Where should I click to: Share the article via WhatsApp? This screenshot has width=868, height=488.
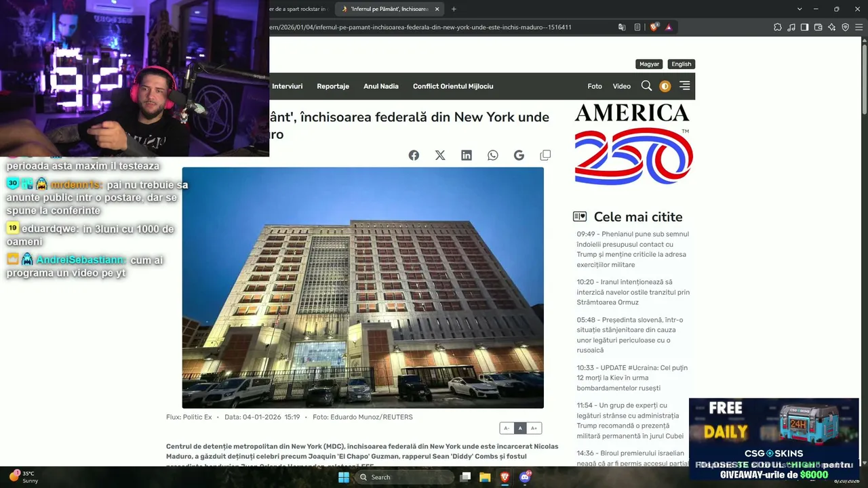pyautogui.click(x=493, y=155)
